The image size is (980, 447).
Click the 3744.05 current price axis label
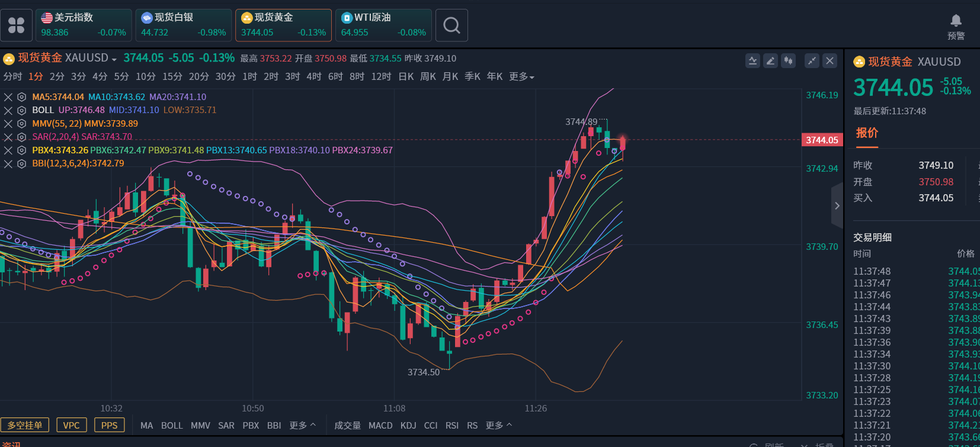[x=822, y=140]
